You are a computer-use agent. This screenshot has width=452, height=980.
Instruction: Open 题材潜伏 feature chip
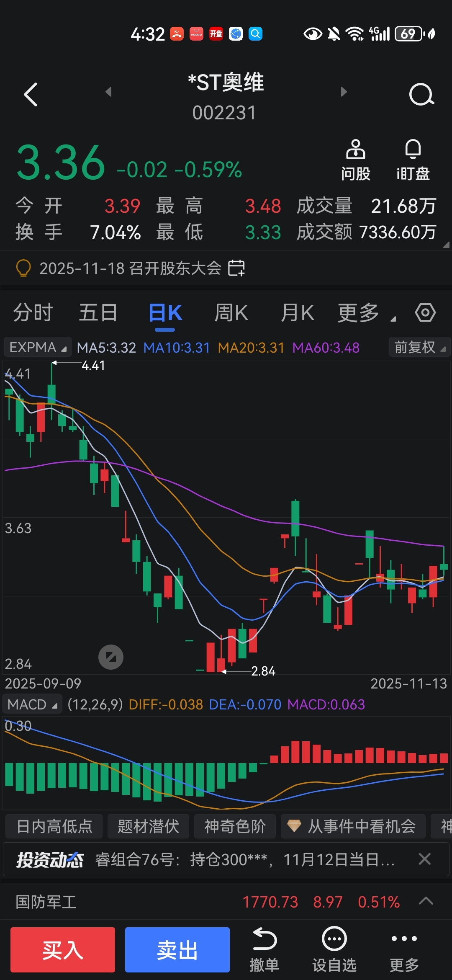tap(148, 826)
